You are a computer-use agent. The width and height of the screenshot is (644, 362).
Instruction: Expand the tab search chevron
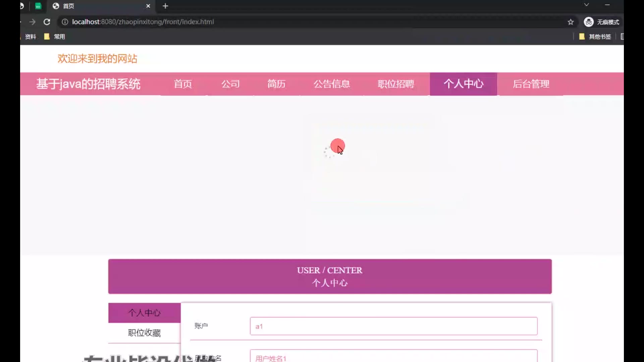586,5
